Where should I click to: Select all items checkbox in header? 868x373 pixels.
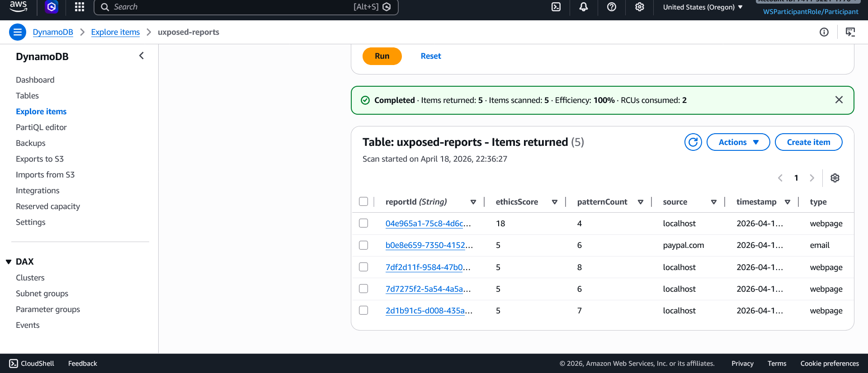pyautogui.click(x=363, y=201)
